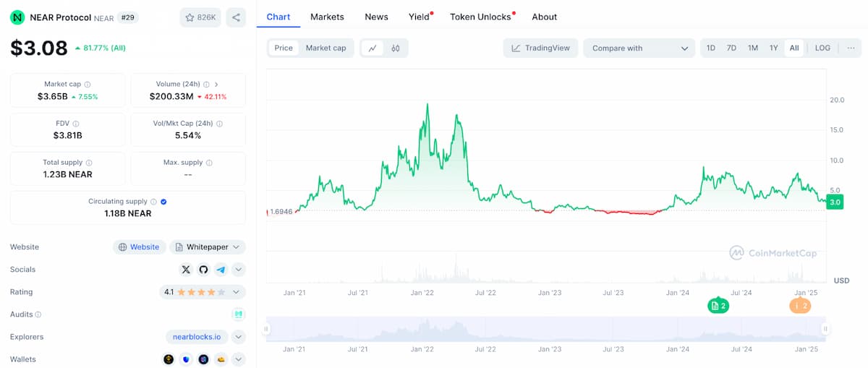Viewport: 868px width, 368px height.
Task: Switch to candlestick chart view
Action: coord(396,48)
